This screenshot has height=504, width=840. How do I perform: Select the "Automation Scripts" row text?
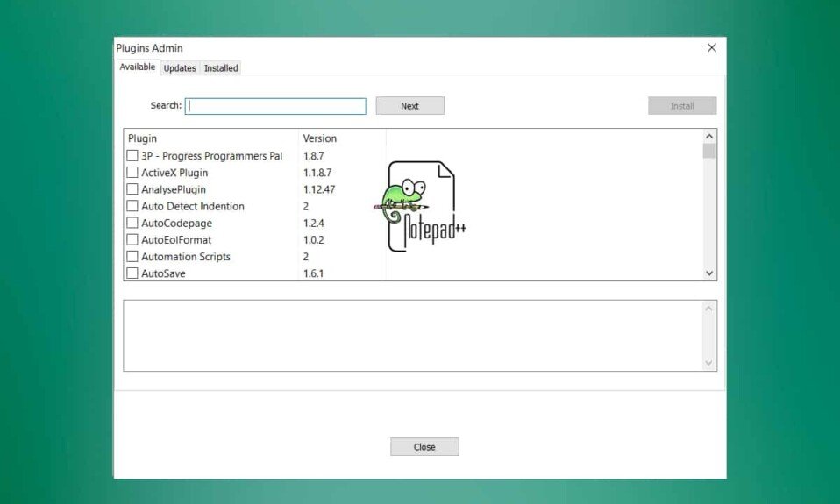point(185,257)
